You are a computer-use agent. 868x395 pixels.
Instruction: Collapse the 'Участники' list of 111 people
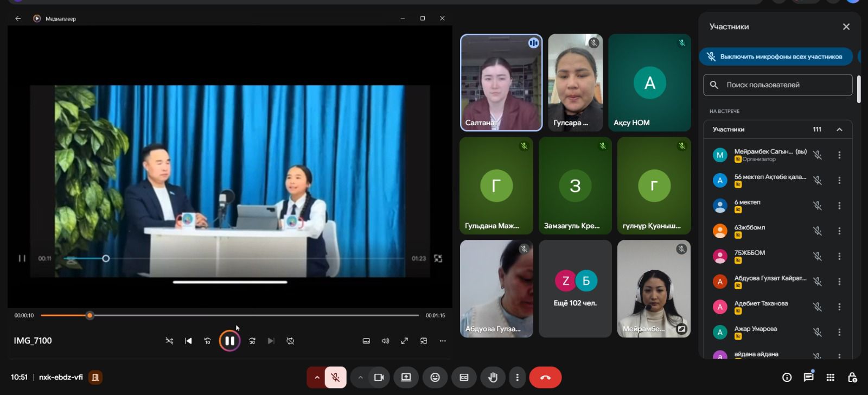point(839,129)
